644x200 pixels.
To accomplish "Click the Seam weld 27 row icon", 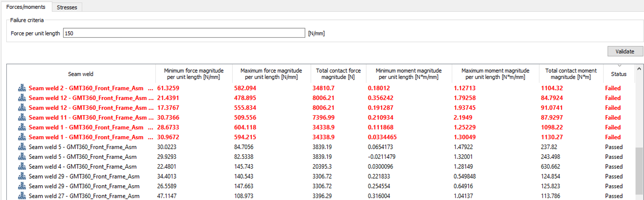I will (x=22, y=196).
